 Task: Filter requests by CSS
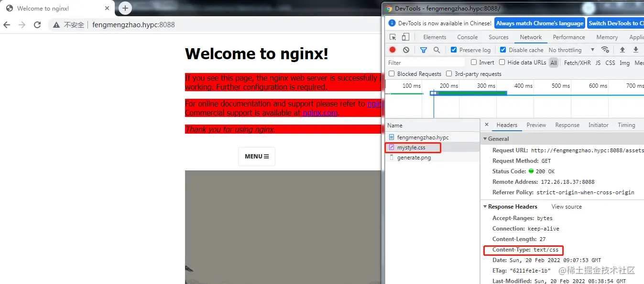[x=610, y=63]
